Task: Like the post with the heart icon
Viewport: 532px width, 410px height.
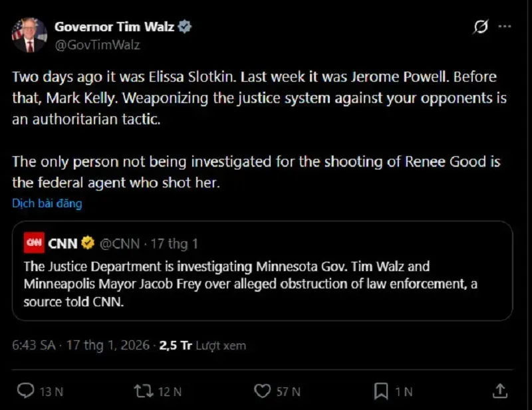Action: 264,391
